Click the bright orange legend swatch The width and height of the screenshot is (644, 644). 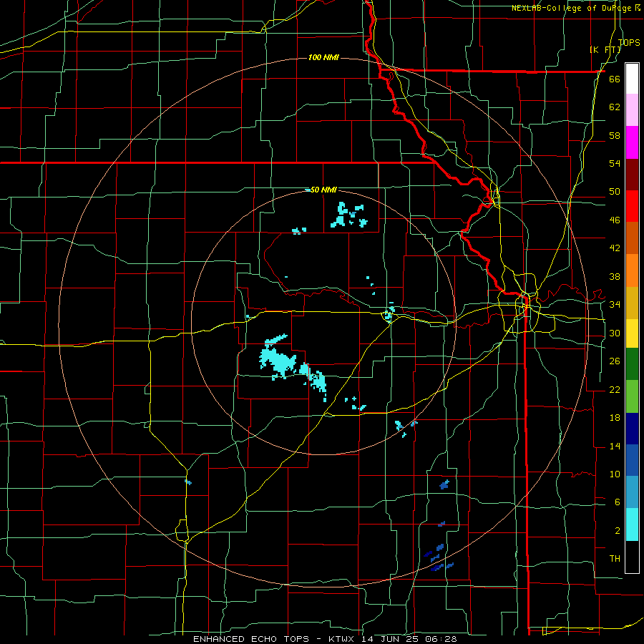coord(632,270)
